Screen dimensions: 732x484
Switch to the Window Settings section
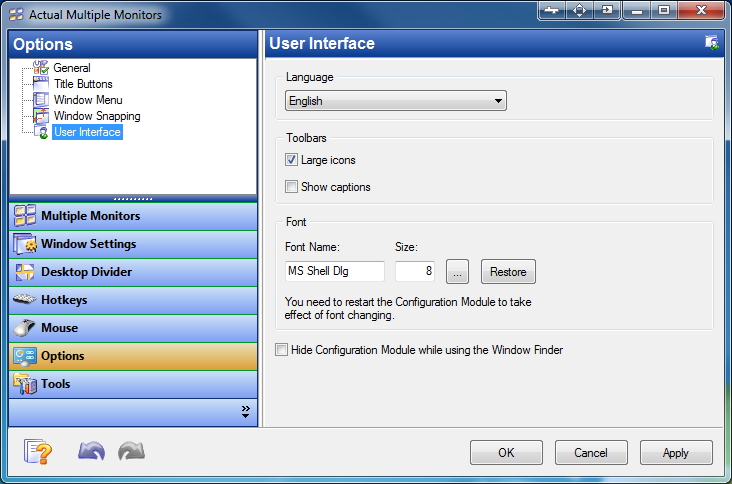[x=133, y=244]
